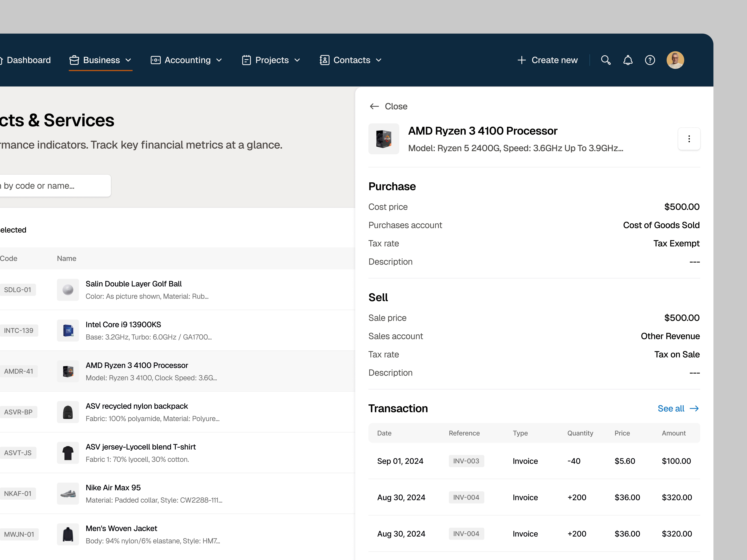
Task: Click the Accounting money icon
Action: (x=156, y=60)
